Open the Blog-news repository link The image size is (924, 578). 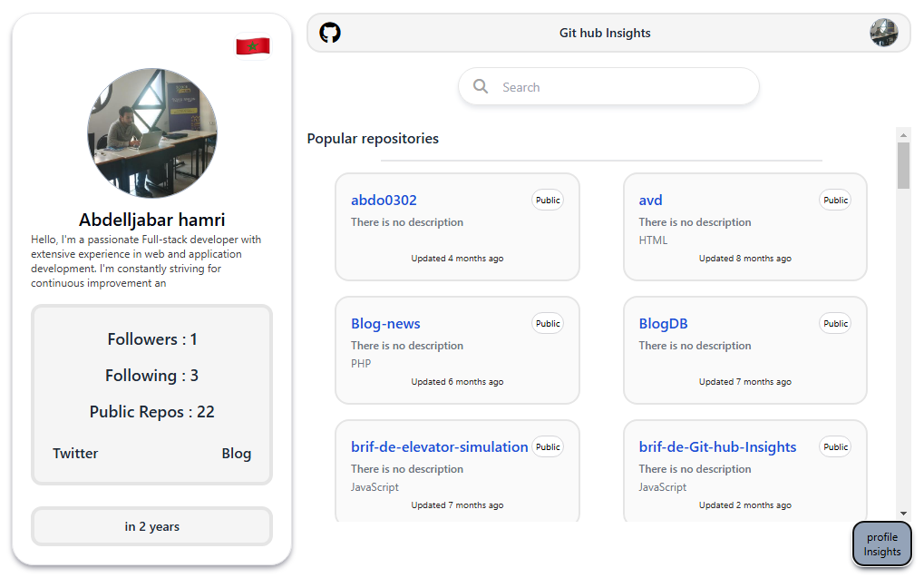[x=385, y=323]
